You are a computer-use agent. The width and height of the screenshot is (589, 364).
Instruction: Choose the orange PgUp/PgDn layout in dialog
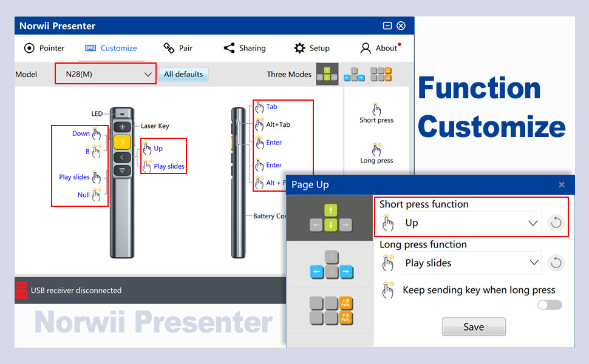point(330,310)
